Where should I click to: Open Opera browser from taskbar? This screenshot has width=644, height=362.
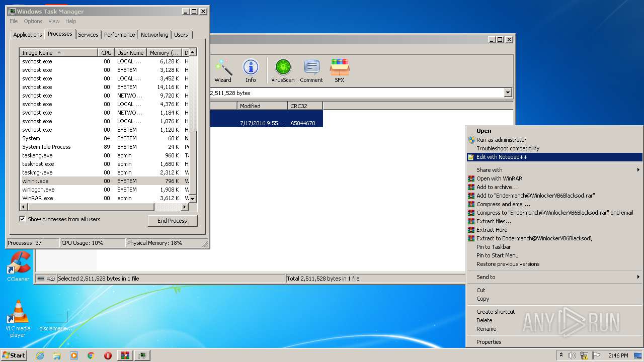(x=108, y=355)
